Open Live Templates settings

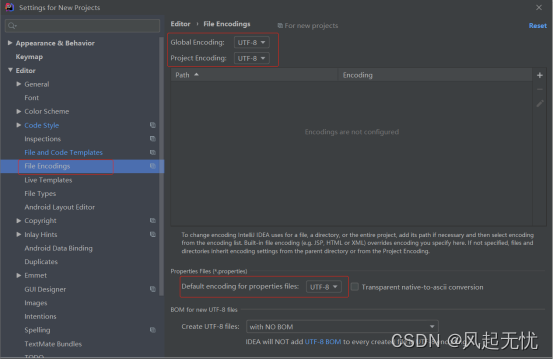[48, 180]
